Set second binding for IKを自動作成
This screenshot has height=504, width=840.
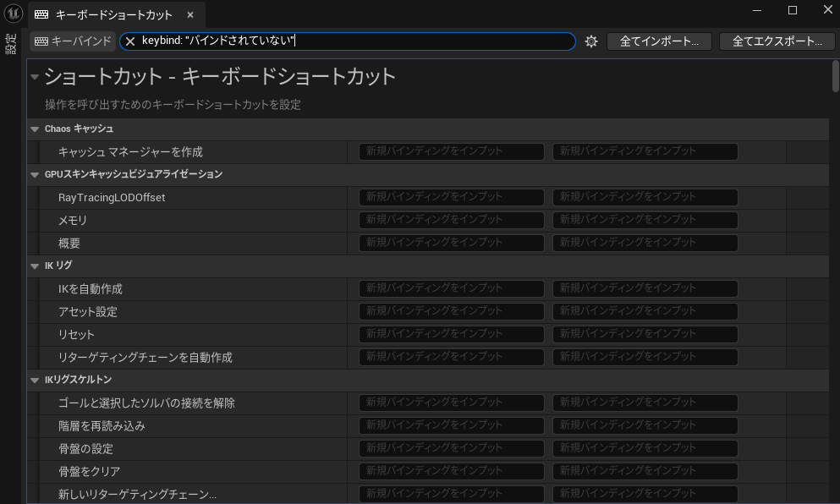645,288
